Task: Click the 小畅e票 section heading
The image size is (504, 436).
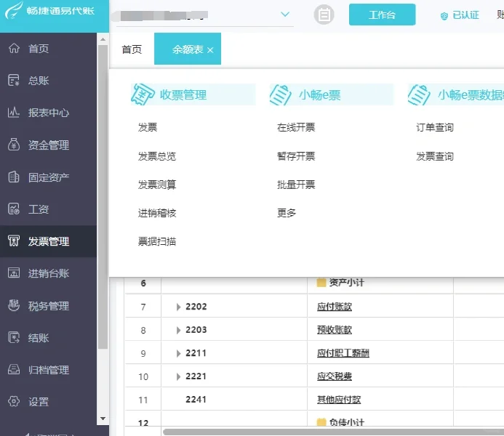Action: [x=319, y=95]
